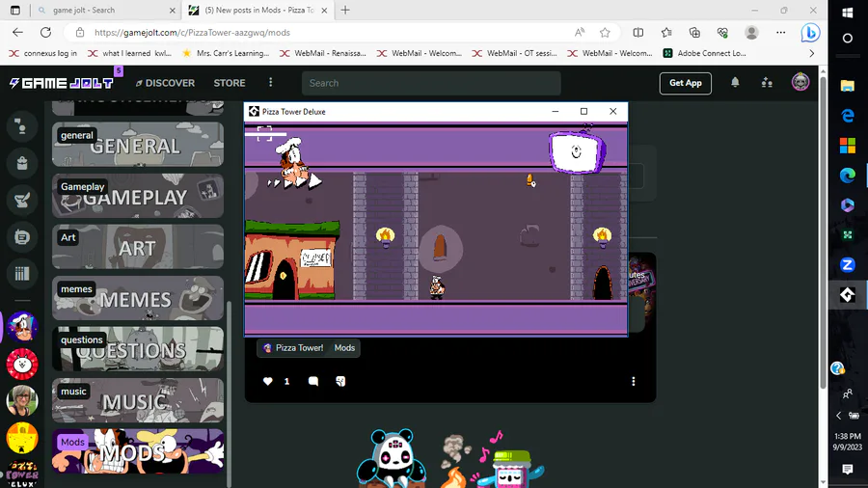
Task: Click the browser address bar URL
Action: click(192, 33)
